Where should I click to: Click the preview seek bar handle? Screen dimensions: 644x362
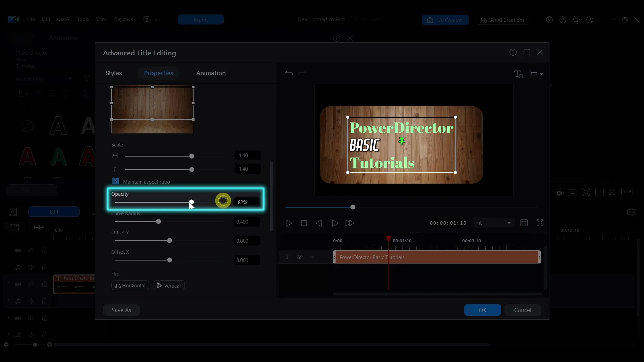353,207
